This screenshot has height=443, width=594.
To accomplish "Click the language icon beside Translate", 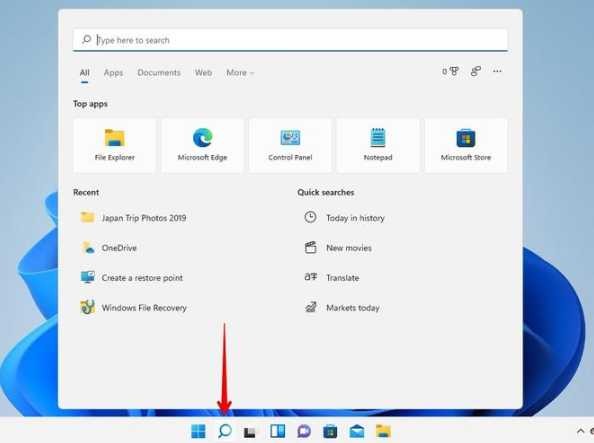I will point(311,277).
